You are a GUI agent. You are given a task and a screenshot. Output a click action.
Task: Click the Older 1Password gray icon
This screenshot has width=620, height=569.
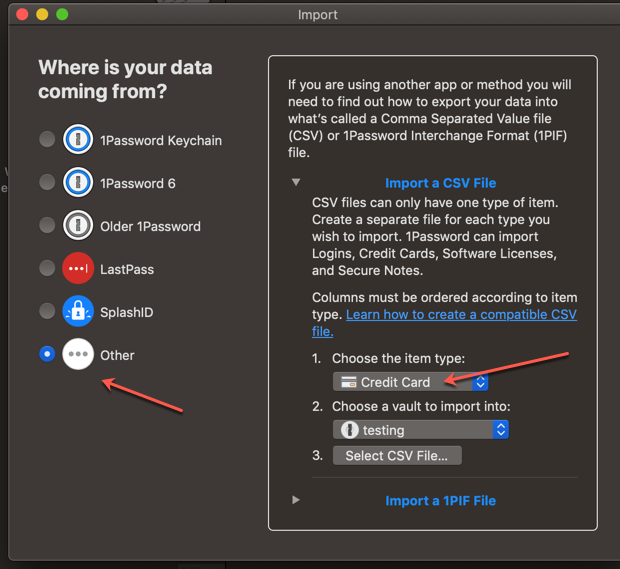[x=78, y=225]
